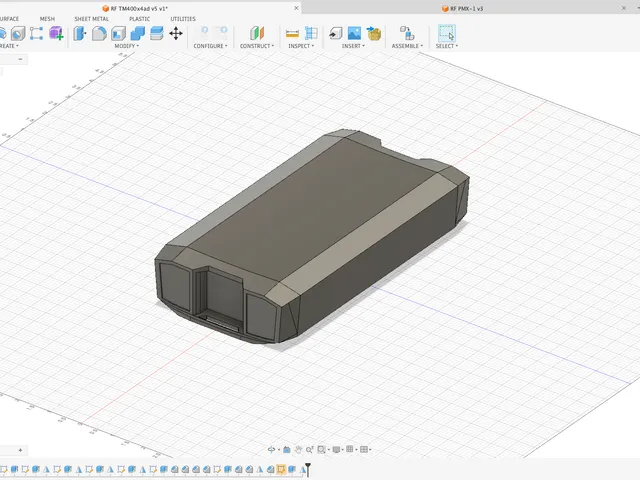
Task: Select the Combine tool with two blue boxes
Action: click(x=138, y=33)
